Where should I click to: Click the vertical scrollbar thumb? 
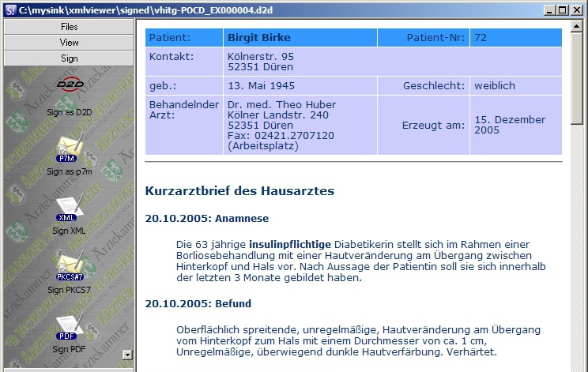coord(580,79)
